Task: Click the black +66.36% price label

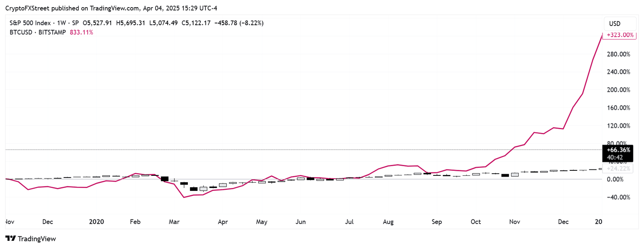Action: coord(615,150)
